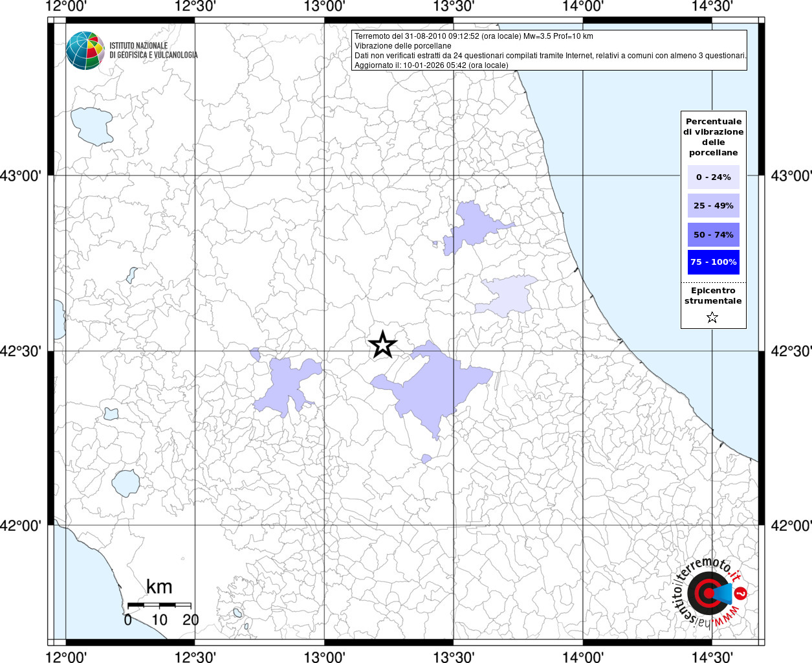Click the 13°00' longitude label at top
Screen dimensions: 812x663
(324, 7)
